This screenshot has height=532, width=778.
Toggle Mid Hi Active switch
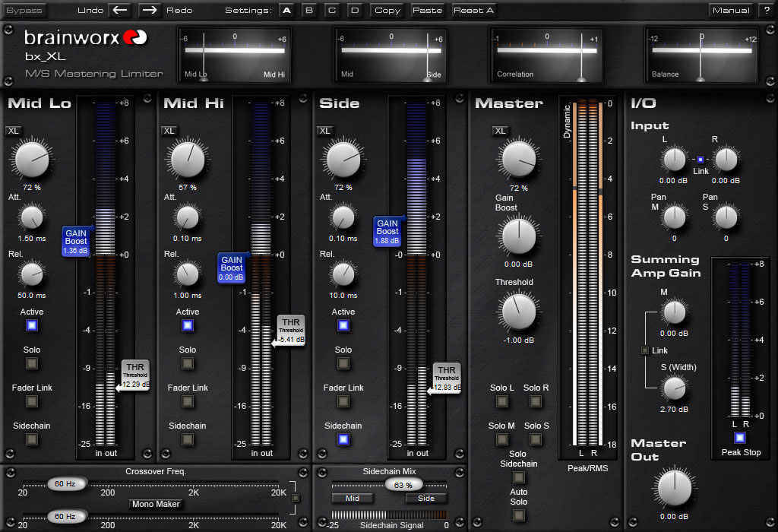point(188,325)
